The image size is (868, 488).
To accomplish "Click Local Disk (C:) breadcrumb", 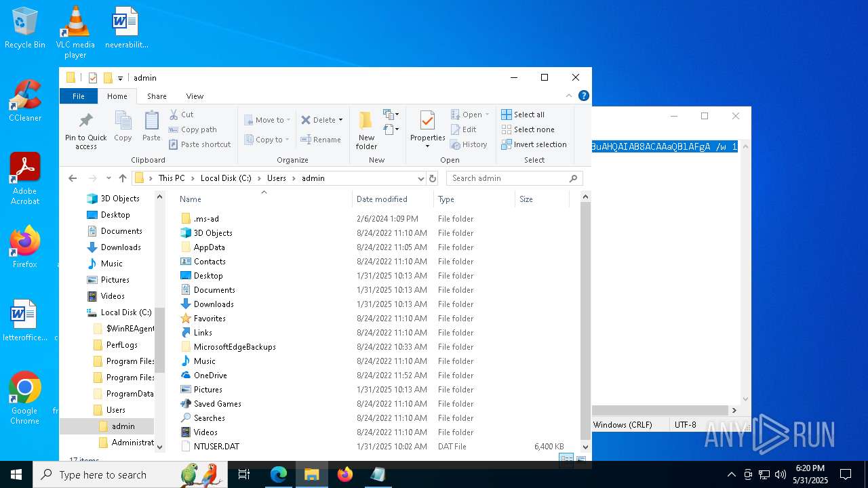I will tap(226, 178).
